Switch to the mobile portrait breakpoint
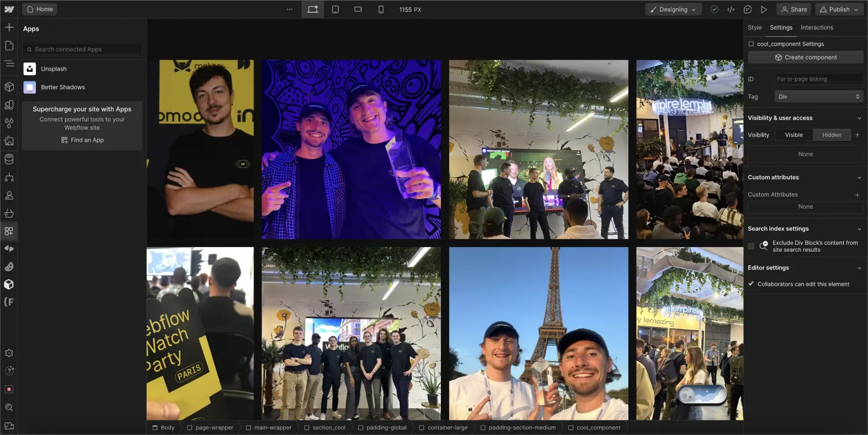Screen dimensions: 868x435 pyautogui.click(x=380, y=9)
